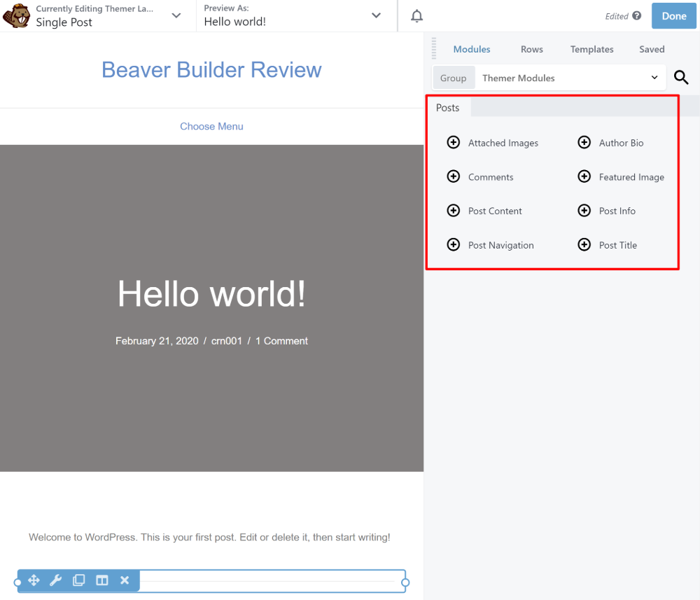Open the Themer Modules group dropdown

click(x=570, y=78)
